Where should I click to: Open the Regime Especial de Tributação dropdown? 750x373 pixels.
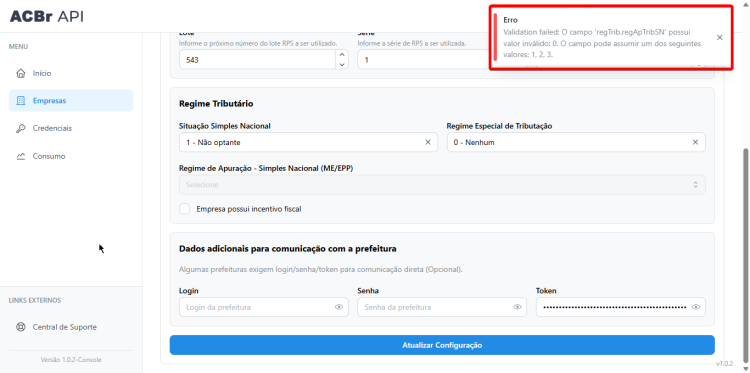click(576, 143)
